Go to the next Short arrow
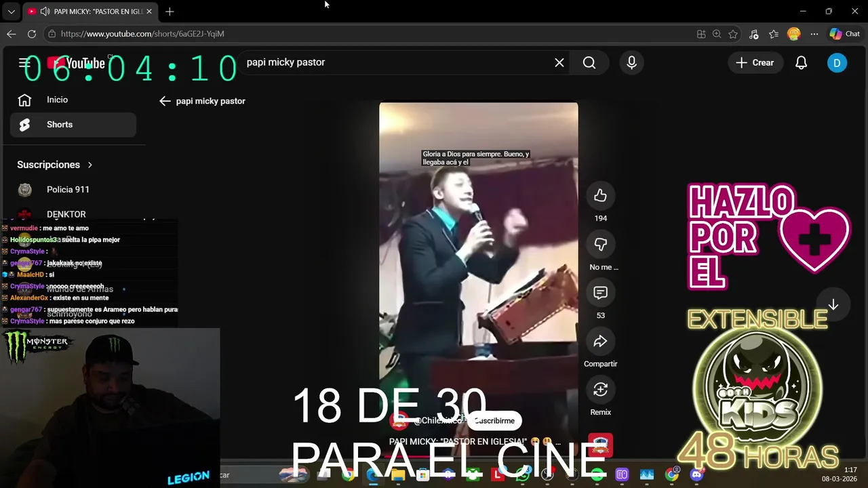The image size is (868, 488). [833, 305]
